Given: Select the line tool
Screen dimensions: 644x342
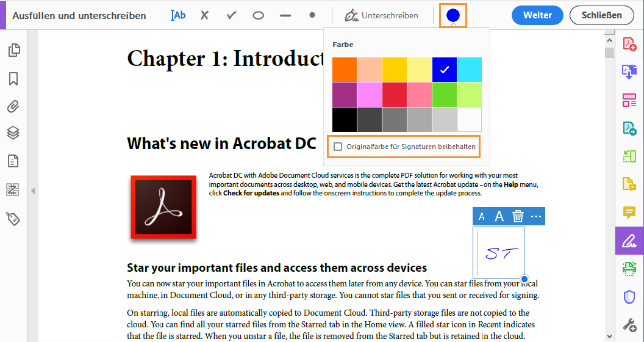Looking at the screenshot, I should click(285, 15).
